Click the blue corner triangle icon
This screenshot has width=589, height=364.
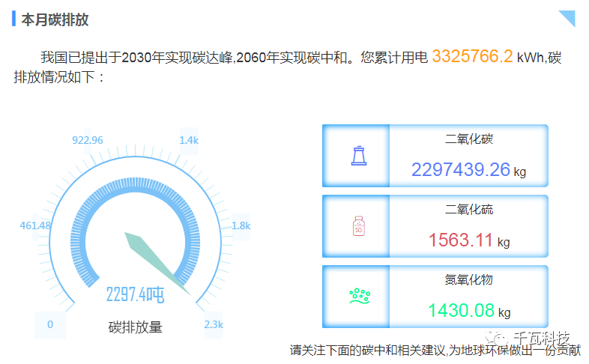coord(566,18)
